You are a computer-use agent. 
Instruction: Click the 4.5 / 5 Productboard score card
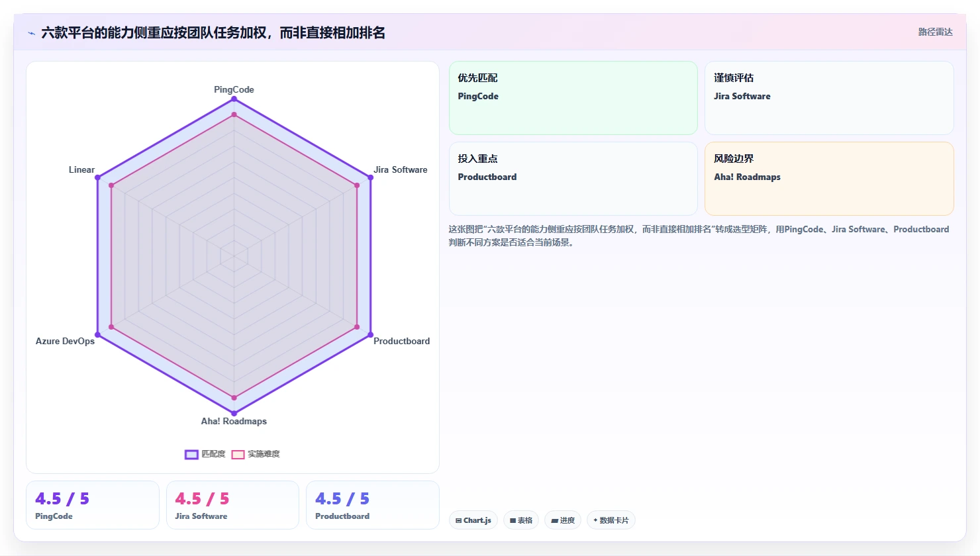(373, 505)
